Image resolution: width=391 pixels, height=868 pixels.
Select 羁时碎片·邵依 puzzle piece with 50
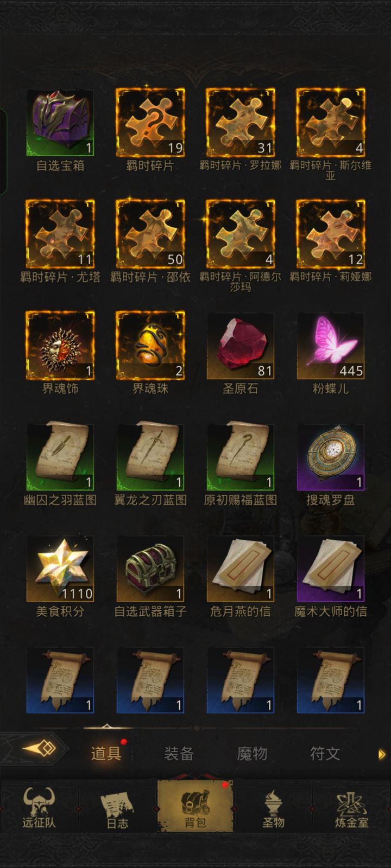[x=150, y=234]
